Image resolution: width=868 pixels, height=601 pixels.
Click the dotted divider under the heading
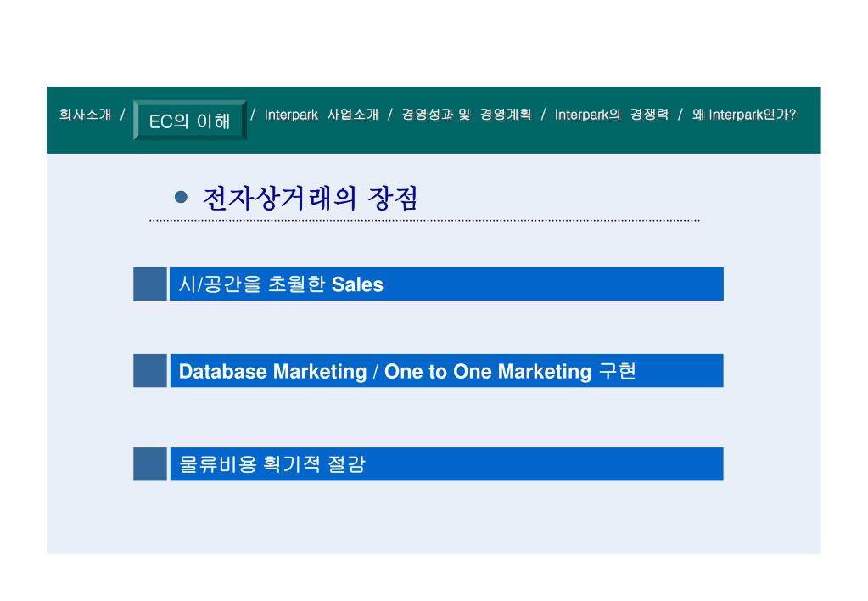click(424, 220)
